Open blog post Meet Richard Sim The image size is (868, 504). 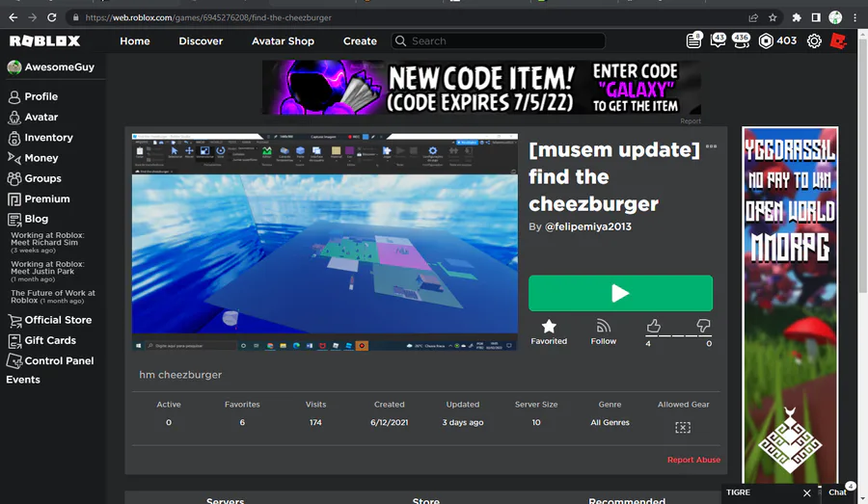47,242
